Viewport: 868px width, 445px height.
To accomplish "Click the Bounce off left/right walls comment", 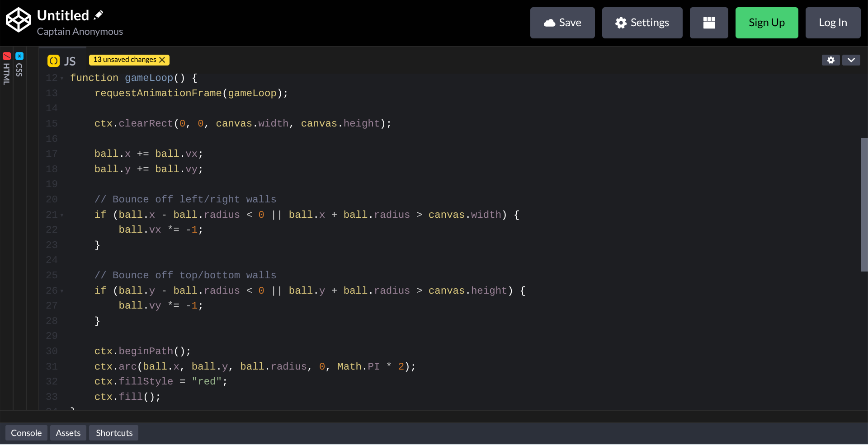I will click(x=185, y=199).
